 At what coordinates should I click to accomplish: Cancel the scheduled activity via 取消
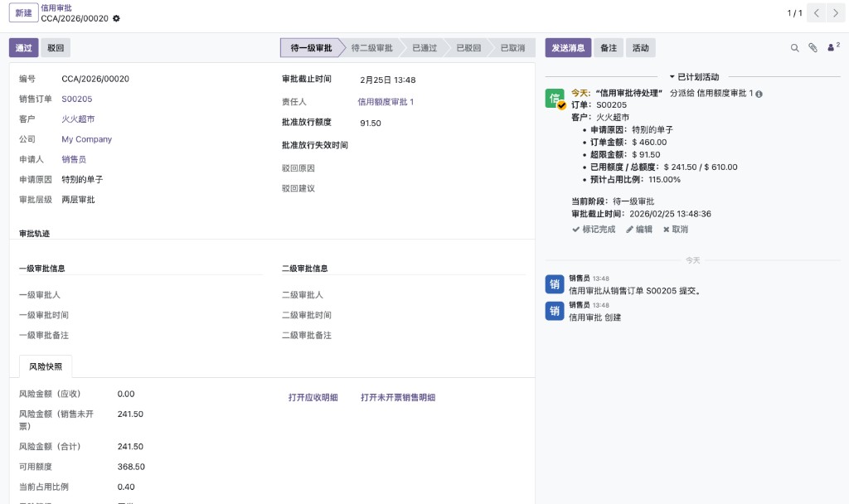point(675,229)
